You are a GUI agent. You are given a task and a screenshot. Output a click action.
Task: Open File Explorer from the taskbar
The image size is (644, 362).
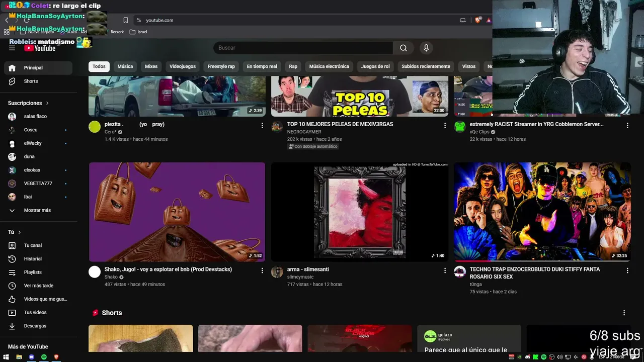[19, 357]
